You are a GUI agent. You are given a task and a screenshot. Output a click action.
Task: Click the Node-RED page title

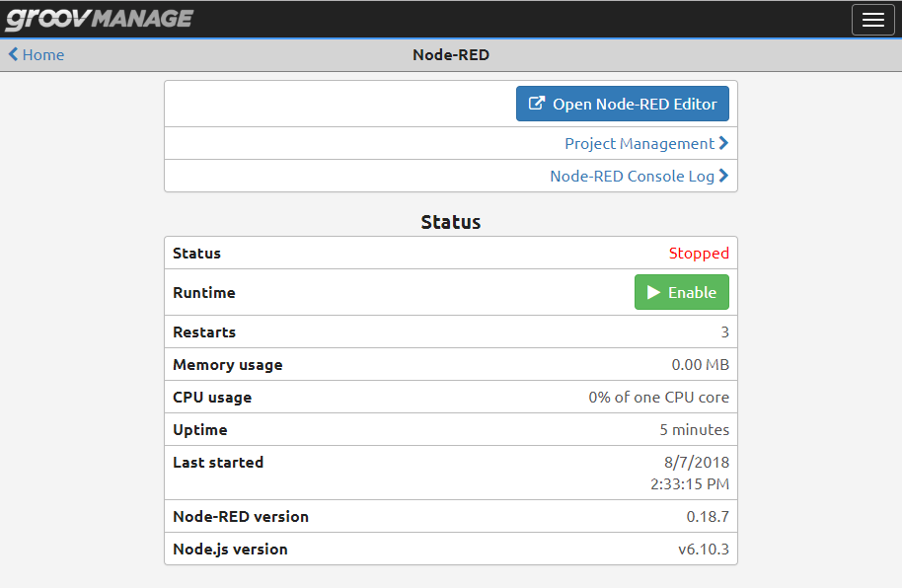click(x=451, y=54)
